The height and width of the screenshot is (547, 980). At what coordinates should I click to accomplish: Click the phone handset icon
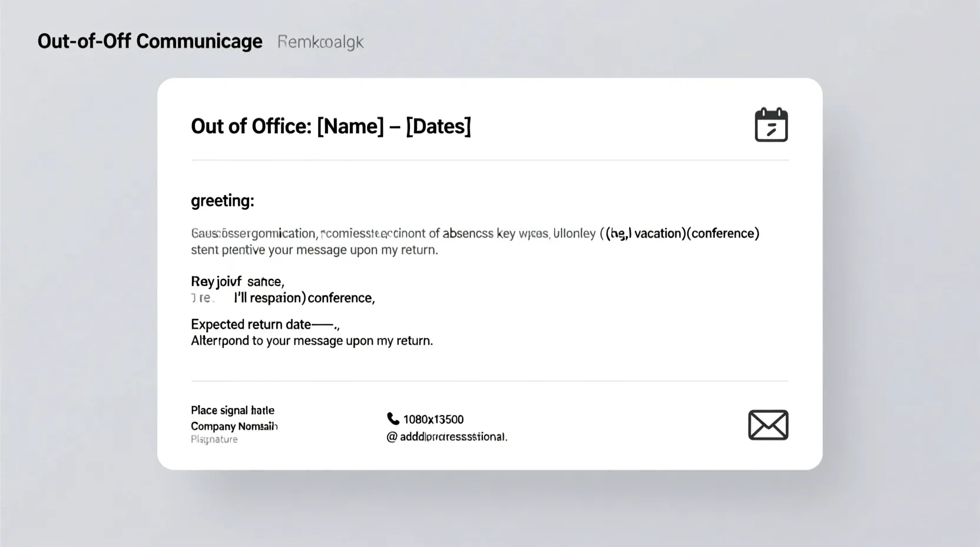pyautogui.click(x=393, y=419)
